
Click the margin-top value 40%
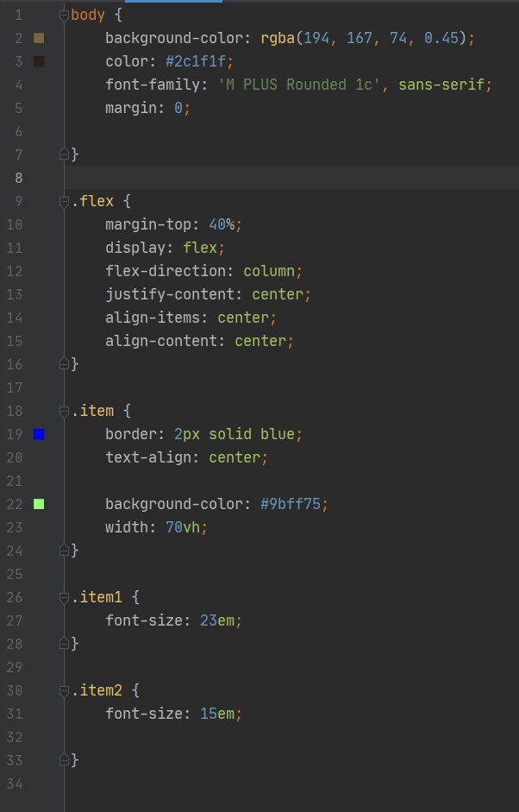tap(222, 224)
